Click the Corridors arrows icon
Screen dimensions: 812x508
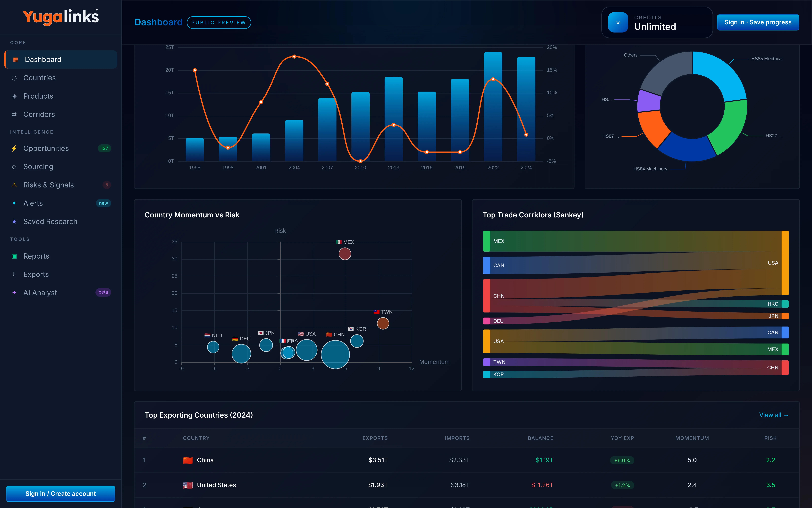(14, 115)
